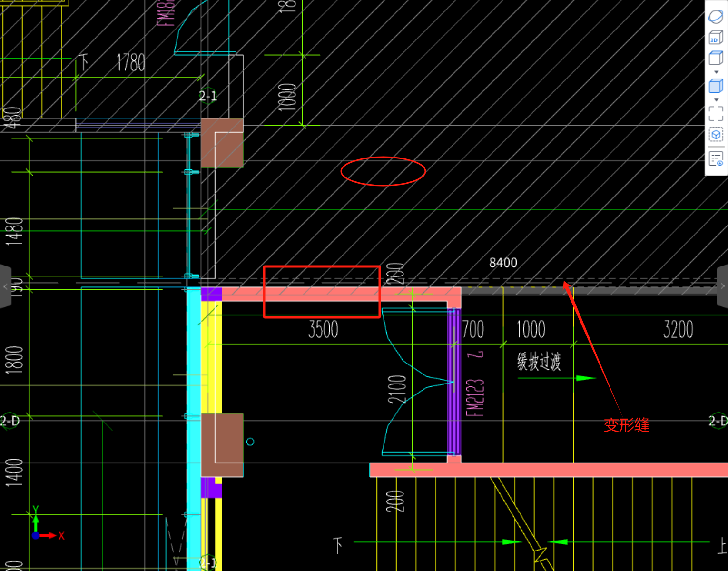This screenshot has height=571, width=728.
Task: Expand the collapsed left side panel handle
Action: [x=5, y=286]
